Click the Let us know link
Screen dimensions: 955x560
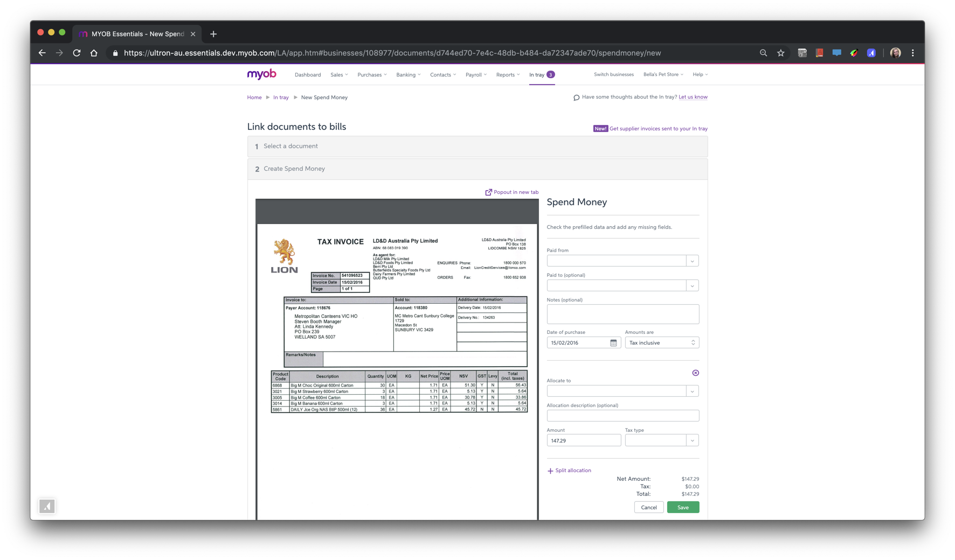pyautogui.click(x=693, y=97)
